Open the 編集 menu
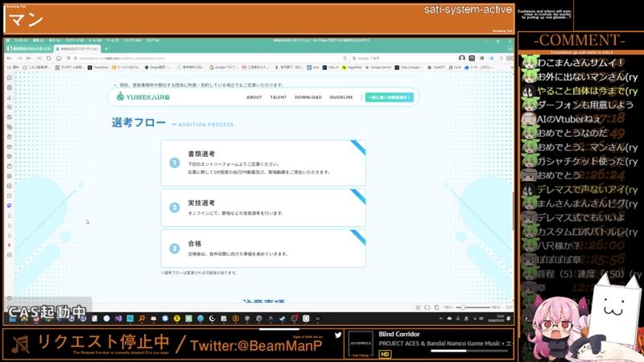Screen dimensions: 644x362 point(38,41)
